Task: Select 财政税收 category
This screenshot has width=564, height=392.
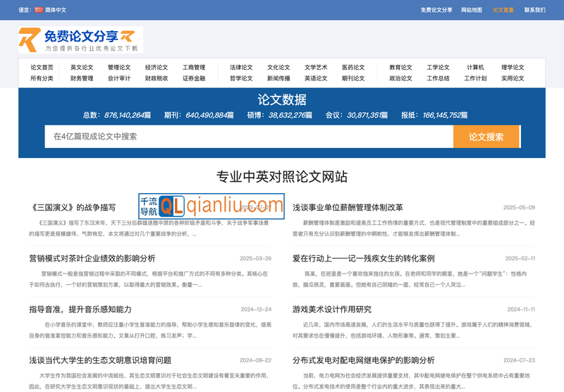Action: tap(157, 78)
